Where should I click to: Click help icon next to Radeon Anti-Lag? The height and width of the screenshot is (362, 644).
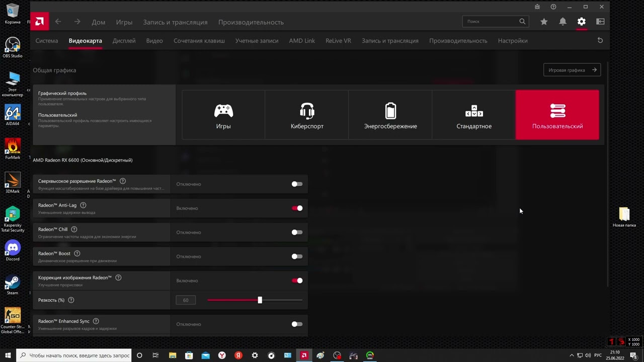[84, 205]
